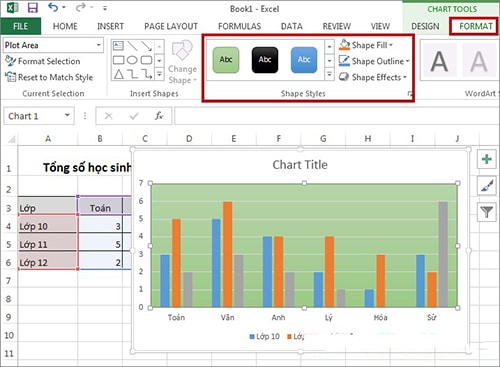Apply the green Abc shape style
Viewport: 500px width, 367px height.
click(x=226, y=60)
